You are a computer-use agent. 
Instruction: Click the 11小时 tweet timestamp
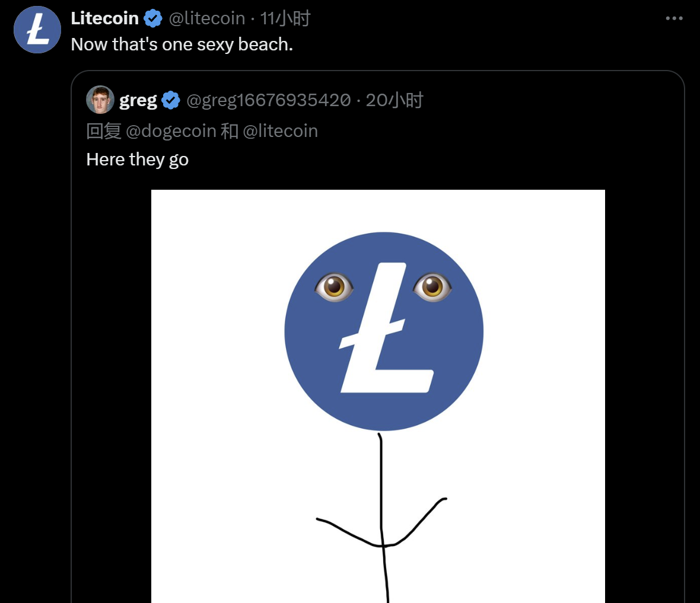(x=285, y=18)
